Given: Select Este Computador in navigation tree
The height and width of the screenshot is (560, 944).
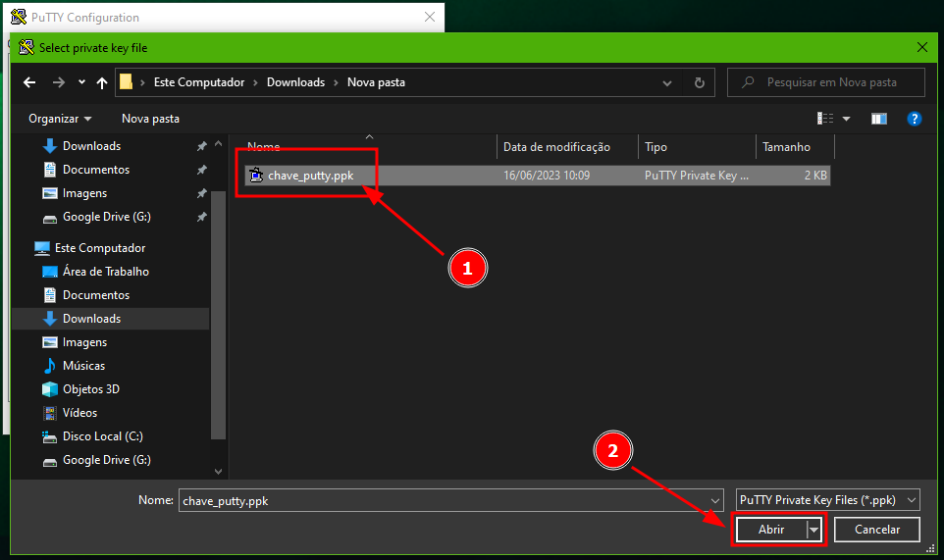Looking at the screenshot, I should [100, 248].
